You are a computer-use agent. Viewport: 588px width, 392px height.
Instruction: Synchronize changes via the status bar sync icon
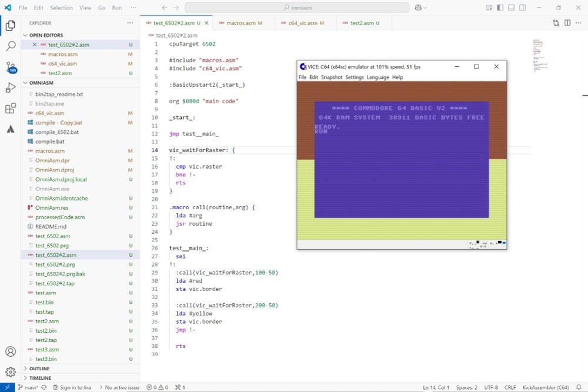coord(44,387)
